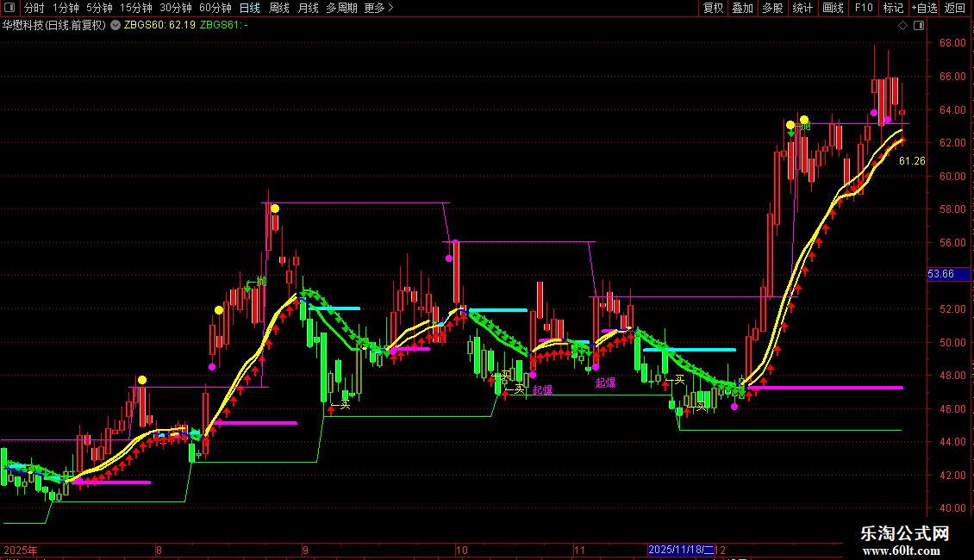Open the 多周期 multi-period view
Viewport: 974px width, 560px height.
341,8
